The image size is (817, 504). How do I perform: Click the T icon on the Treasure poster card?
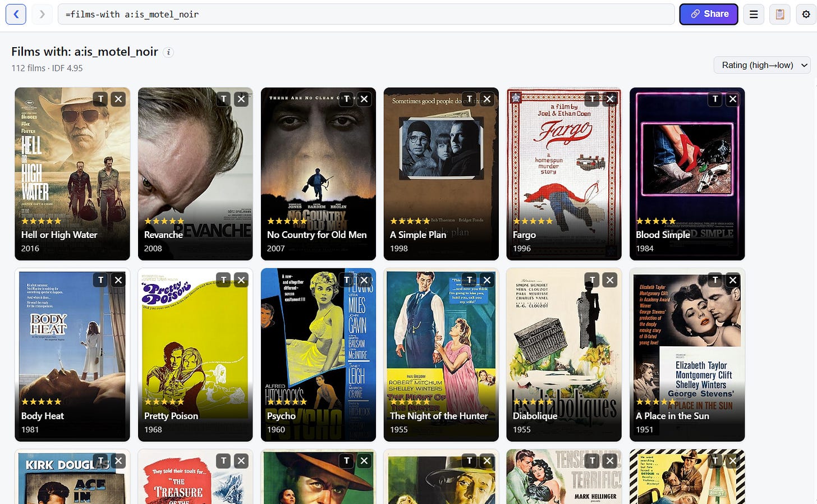[x=223, y=461]
